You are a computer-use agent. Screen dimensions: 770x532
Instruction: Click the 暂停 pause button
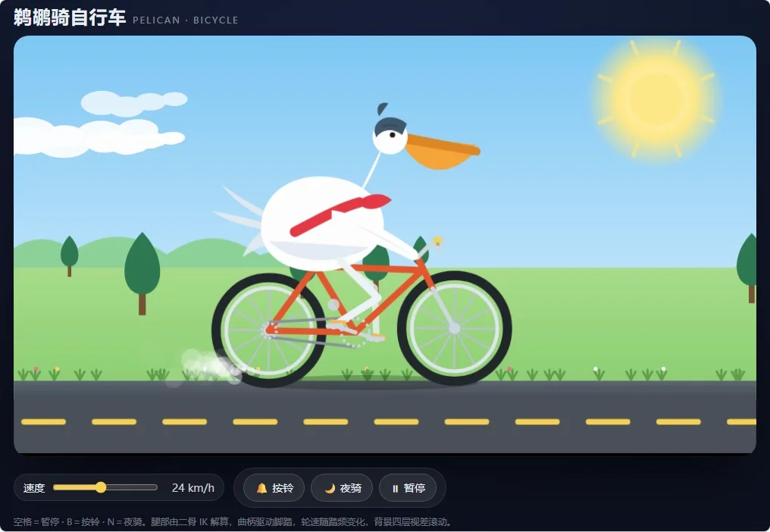click(408, 488)
